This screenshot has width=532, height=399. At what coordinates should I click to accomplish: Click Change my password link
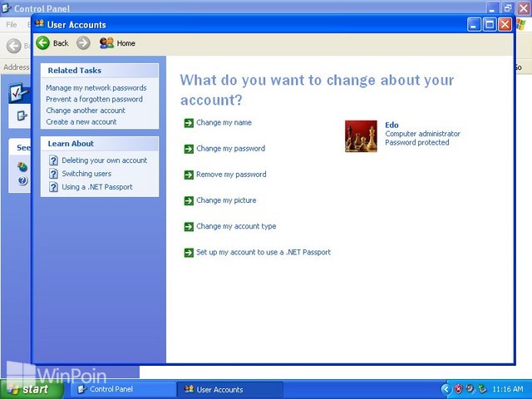click(231, 149)
